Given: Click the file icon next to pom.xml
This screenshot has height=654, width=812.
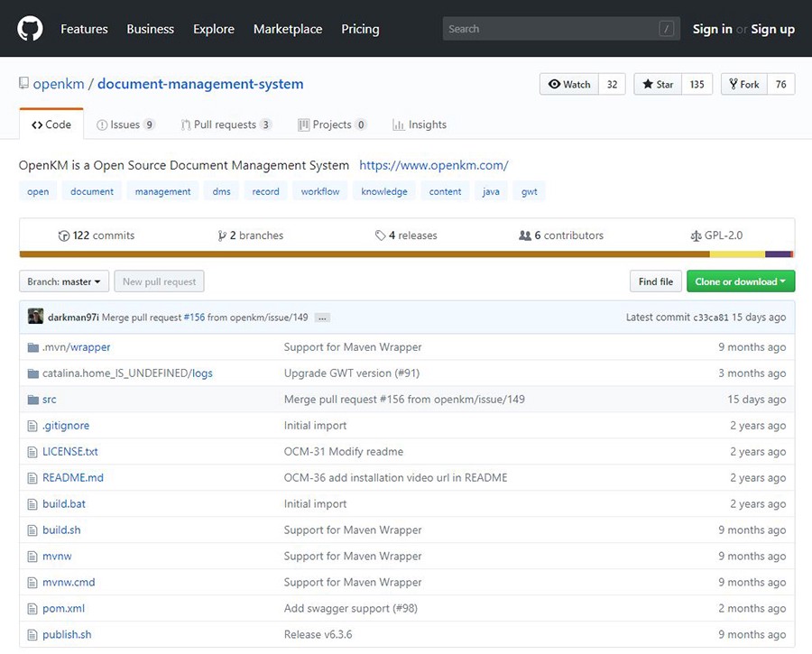Looking at the screenshot, I should [x=33, y=609].
